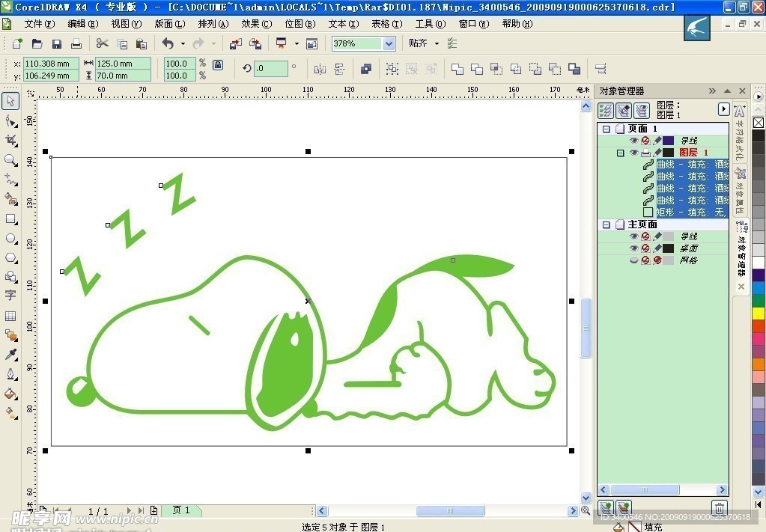Open the undo history dropdown arrow
Viewport: 766px width, 532px height.
pos(183,44)
